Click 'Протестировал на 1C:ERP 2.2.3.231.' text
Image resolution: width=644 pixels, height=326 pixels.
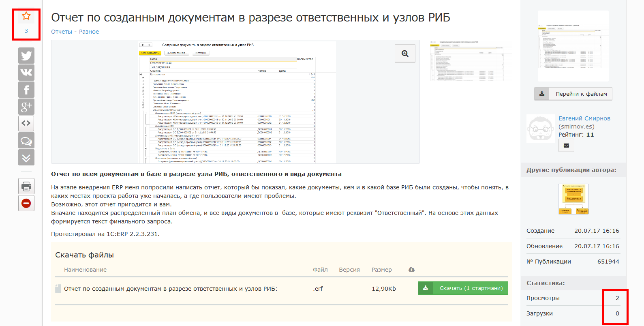[x=105, y=234]
